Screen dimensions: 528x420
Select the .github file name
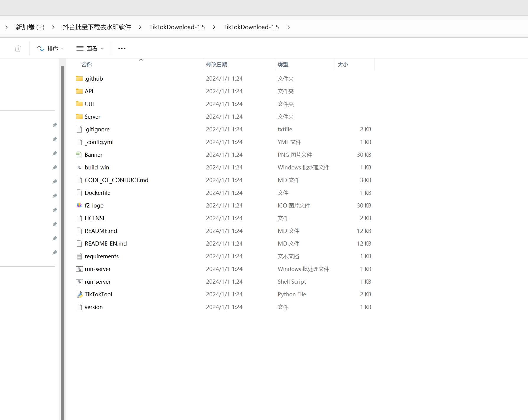pyautogui.click(x=94, y=79)
